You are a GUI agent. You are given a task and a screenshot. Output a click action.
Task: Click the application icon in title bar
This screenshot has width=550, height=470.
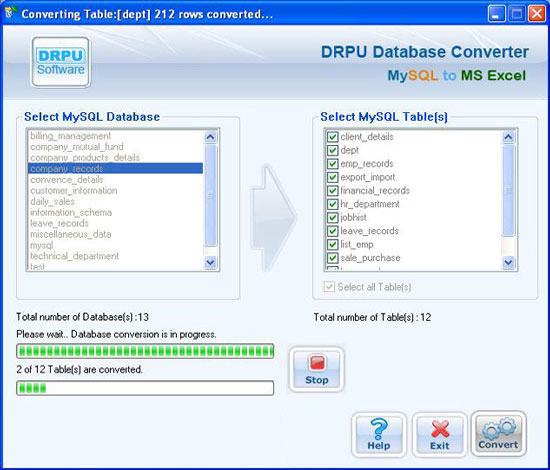pos(11,14)
